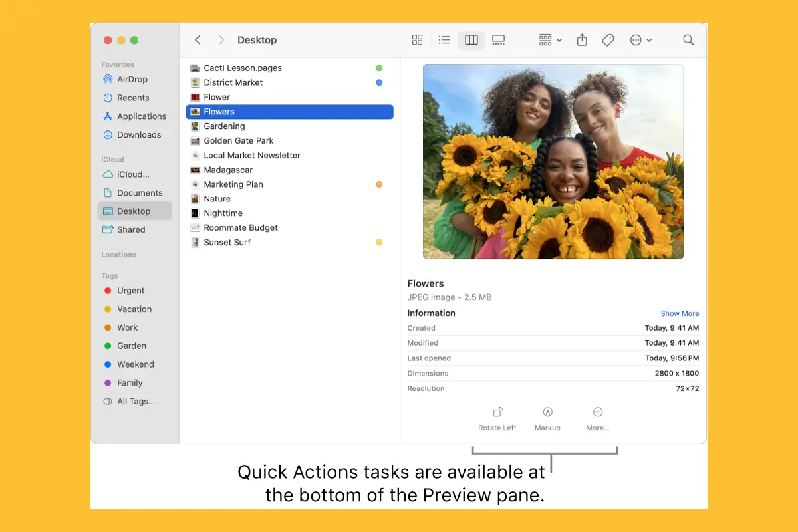Open AirDrop in the sidebar
The width and height of the screenshot is (798, 532).
point(132,79)
